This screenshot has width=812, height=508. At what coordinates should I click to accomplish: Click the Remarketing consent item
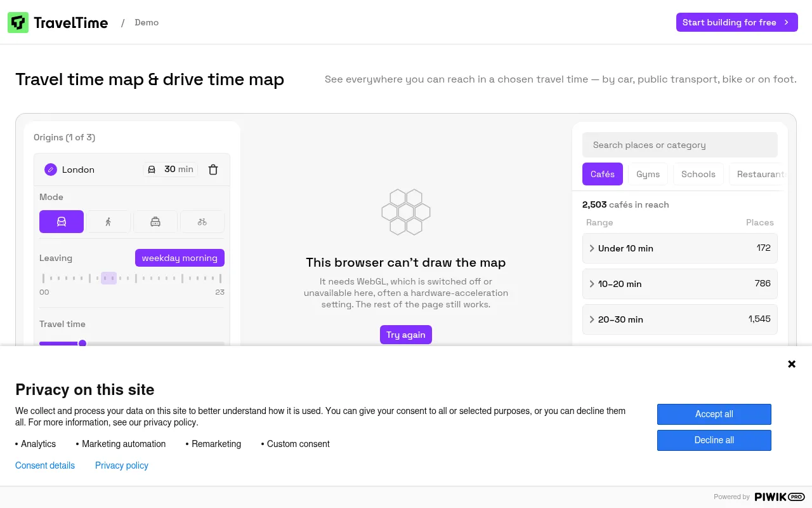213,444
